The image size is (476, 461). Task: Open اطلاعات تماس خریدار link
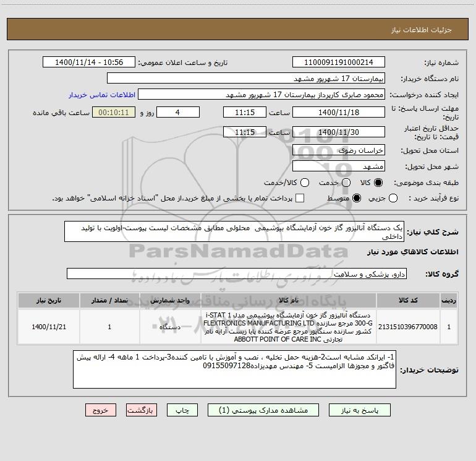(x=102, y=95)
